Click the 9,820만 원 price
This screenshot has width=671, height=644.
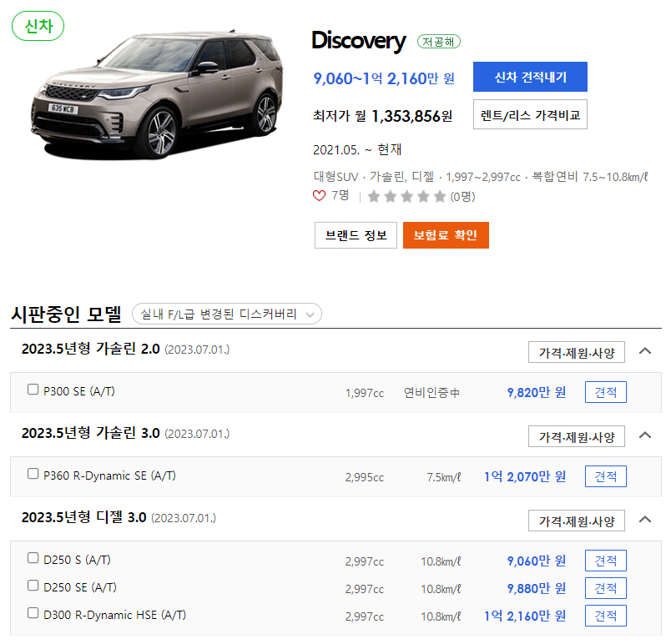click(x=537, y=392)
